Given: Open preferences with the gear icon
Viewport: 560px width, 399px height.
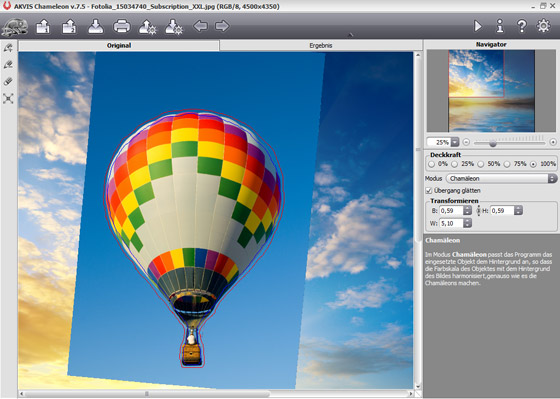Looking at the screenshot, I should coord(544,26).
